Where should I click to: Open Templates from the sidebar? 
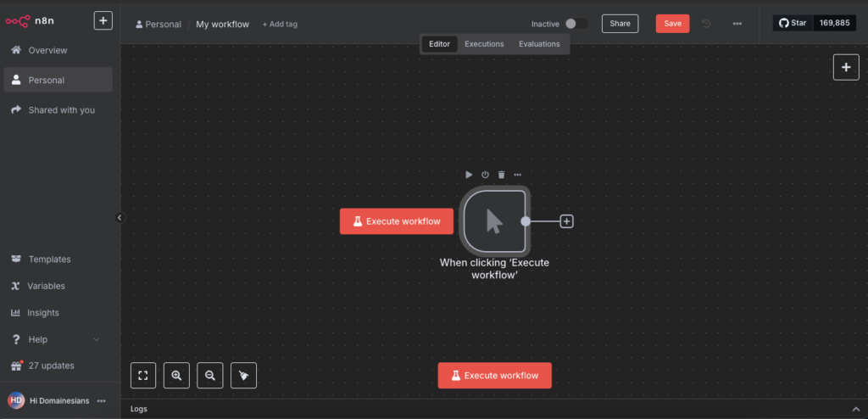49,260
